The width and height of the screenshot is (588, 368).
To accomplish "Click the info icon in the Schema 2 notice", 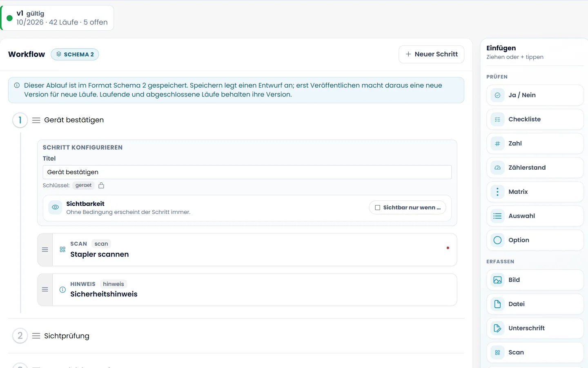I will point(17,85).
